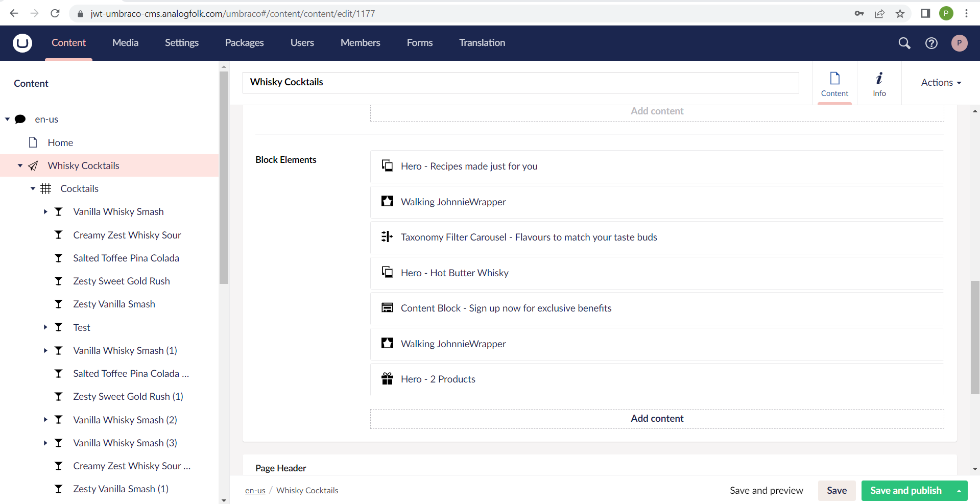Collapse the Cocktails tree folder
Image resolution: width=980 pixels, height=504 pixels.
pyautogui.click(x=33, y=188)
